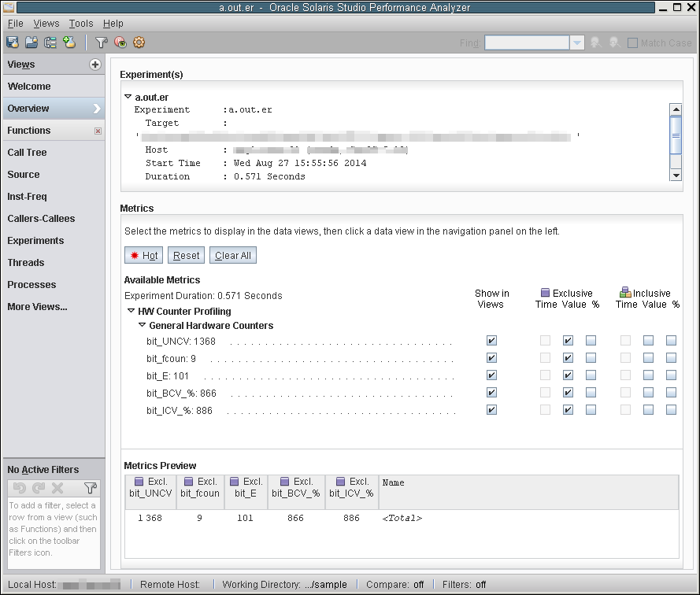Screen dimensions: 700x595
Task: Enable Inclusive % for bit_E
Action: point(671,375)
